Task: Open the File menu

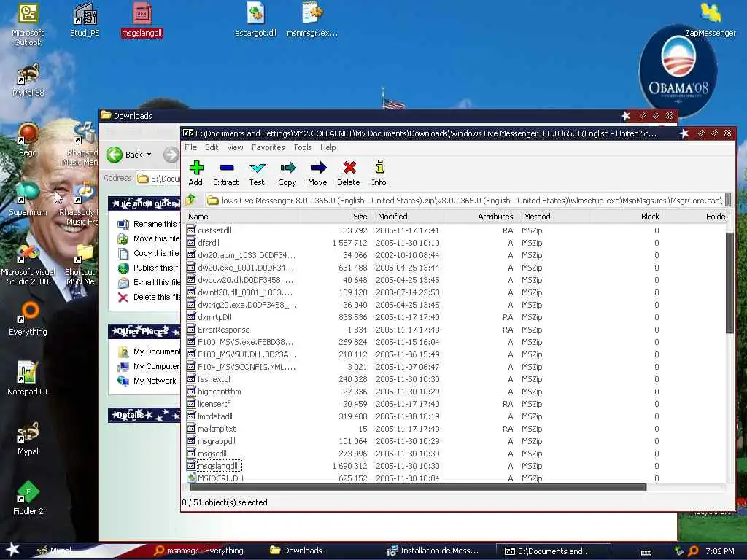Action: (x=190, y=147)
